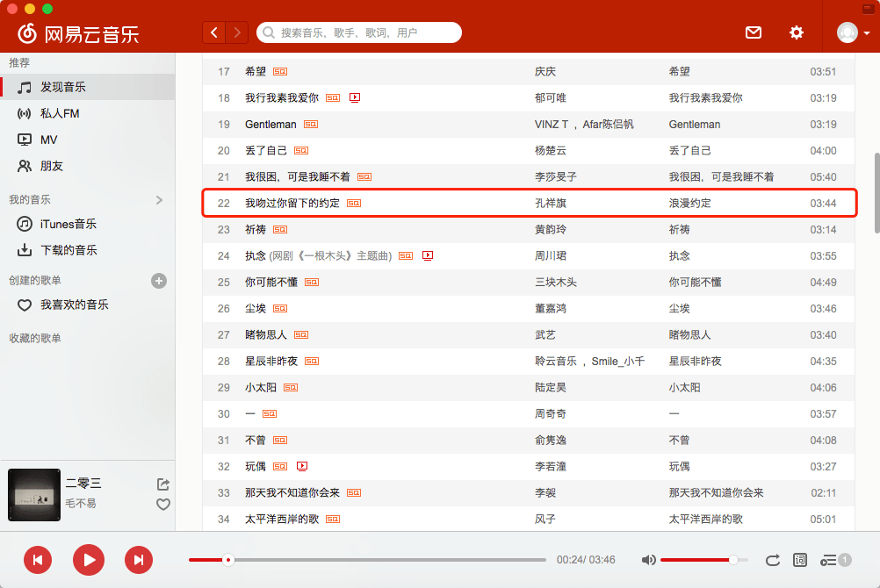The width and height of the screenshot is (880, 588).
Task: Like the current song with heart icon
Action: click(162, 505)
